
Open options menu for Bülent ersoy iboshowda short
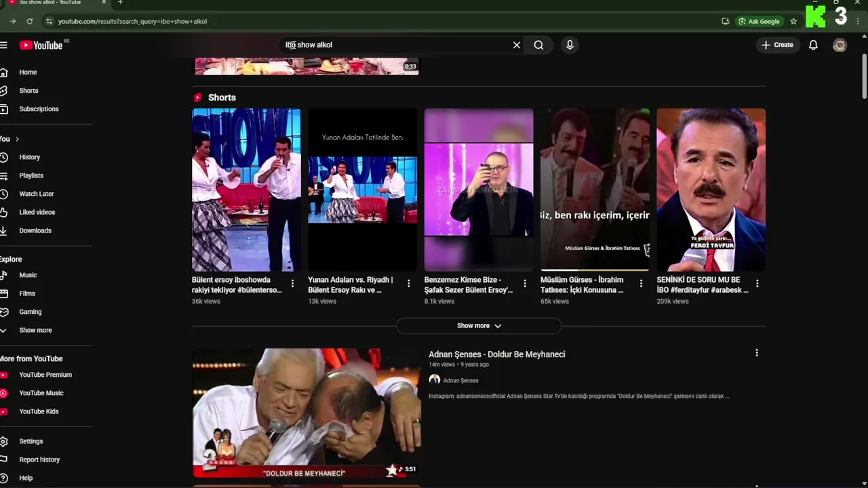coord(292,283)
